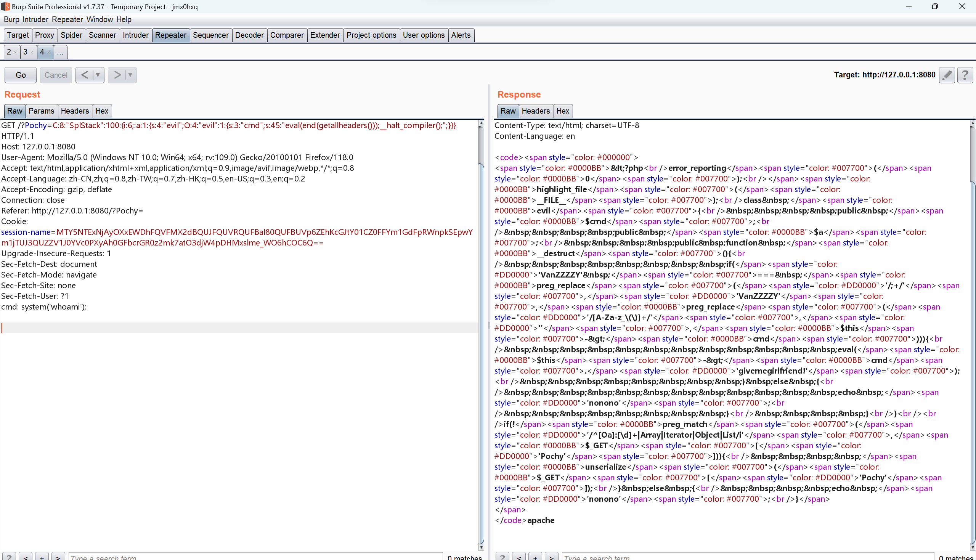Open the Decoder tab
Viewport: 976px width, 560px height.
click(250, 35)
